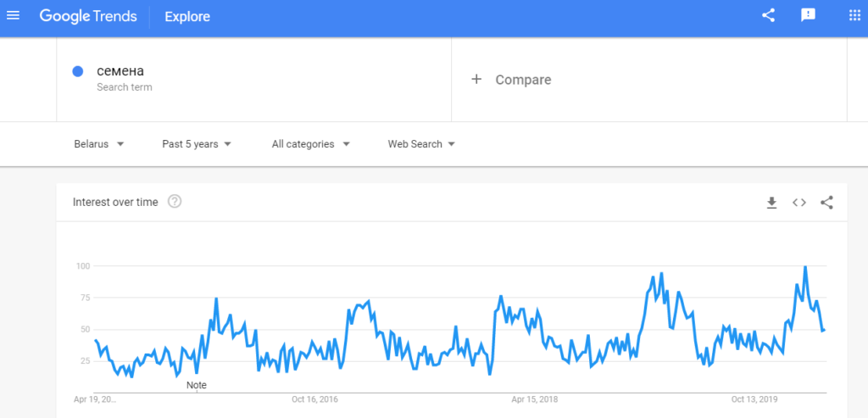Edit the семена search term field
This screenshot has width=868, height=418.
253,79
